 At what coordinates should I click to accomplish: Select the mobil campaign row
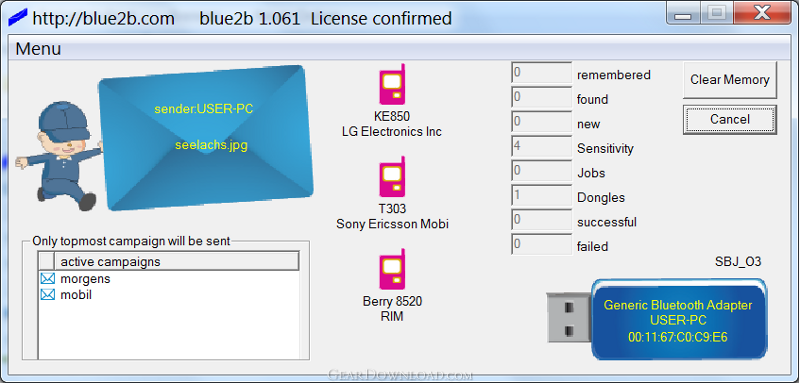[x=169, y=295]
